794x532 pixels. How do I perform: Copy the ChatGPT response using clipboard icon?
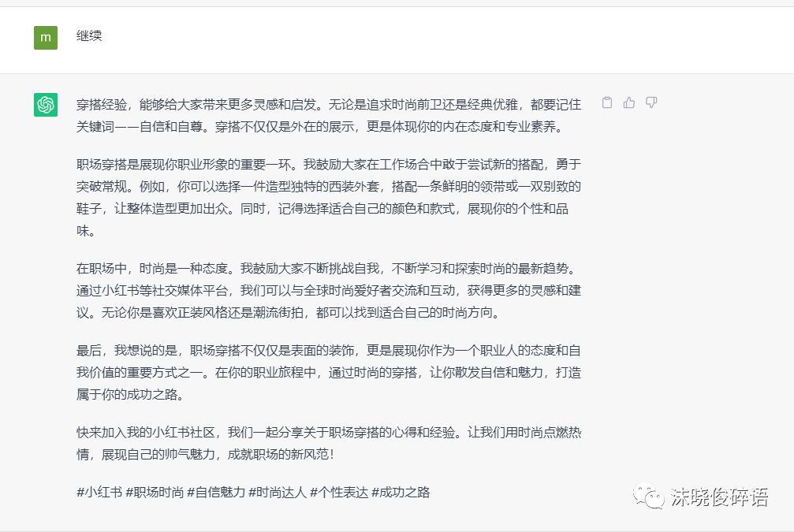click(x=607, y=102)
